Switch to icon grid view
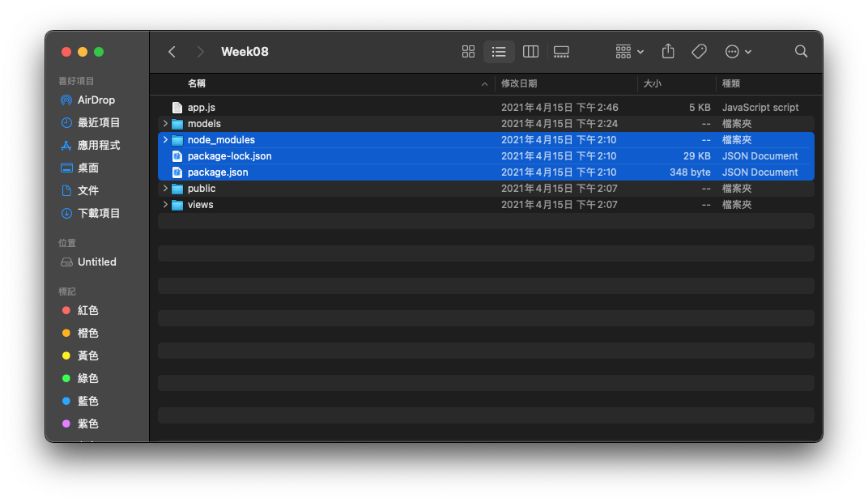 (x=468, y=52)
